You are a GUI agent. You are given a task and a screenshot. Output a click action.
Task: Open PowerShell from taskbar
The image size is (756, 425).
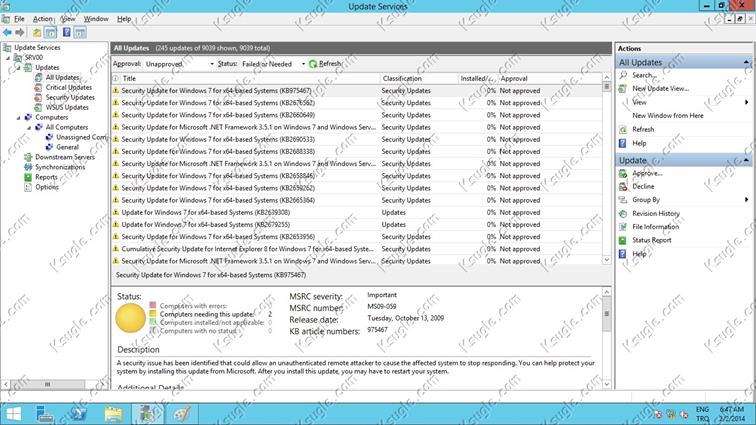pos(78,414)
